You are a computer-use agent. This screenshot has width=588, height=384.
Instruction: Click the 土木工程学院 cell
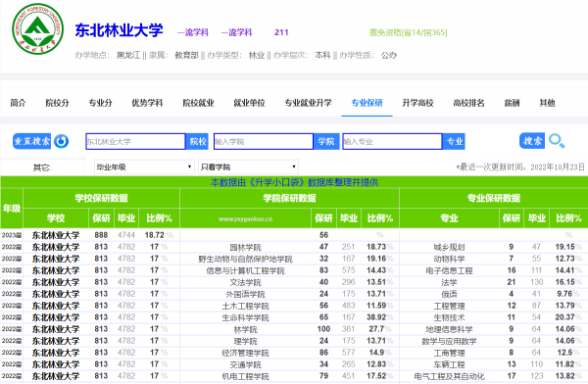tap(245, 306)
